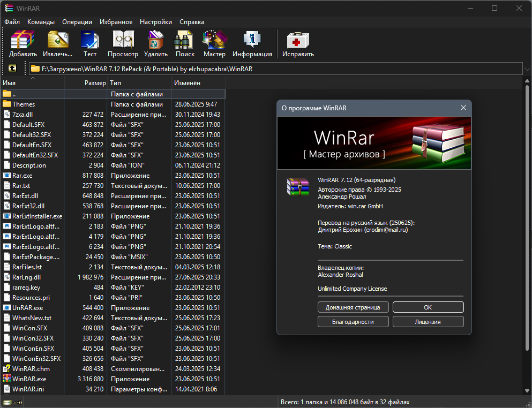Viewport: 532px width, 408px height.
Task: Sort files by the Имя column header
Action: (32, 83)
